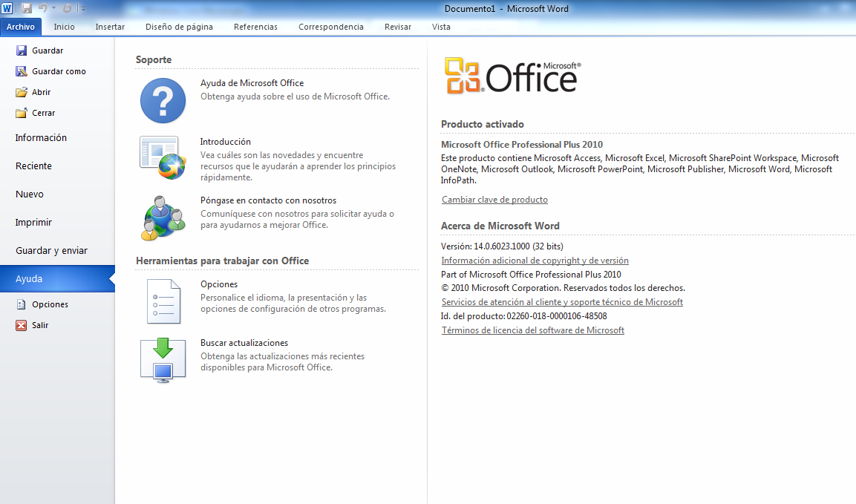
Task: Open the Referencias tab
Action: (255, 27)
